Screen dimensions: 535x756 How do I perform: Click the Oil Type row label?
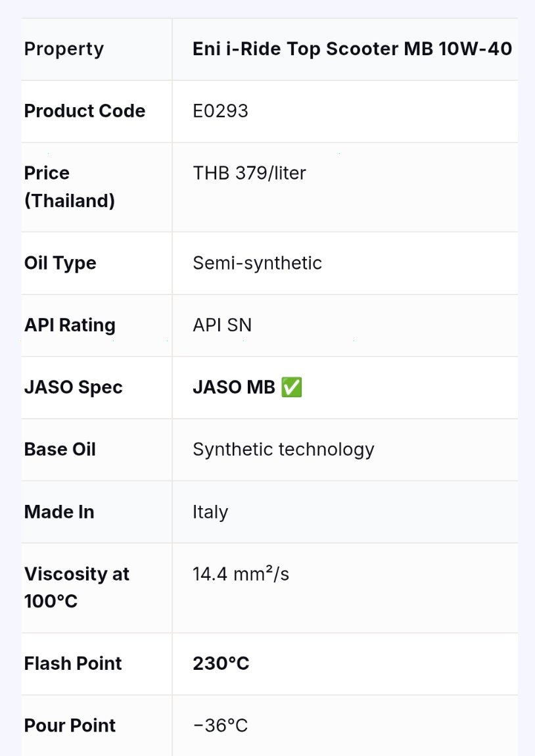(60, 263)
